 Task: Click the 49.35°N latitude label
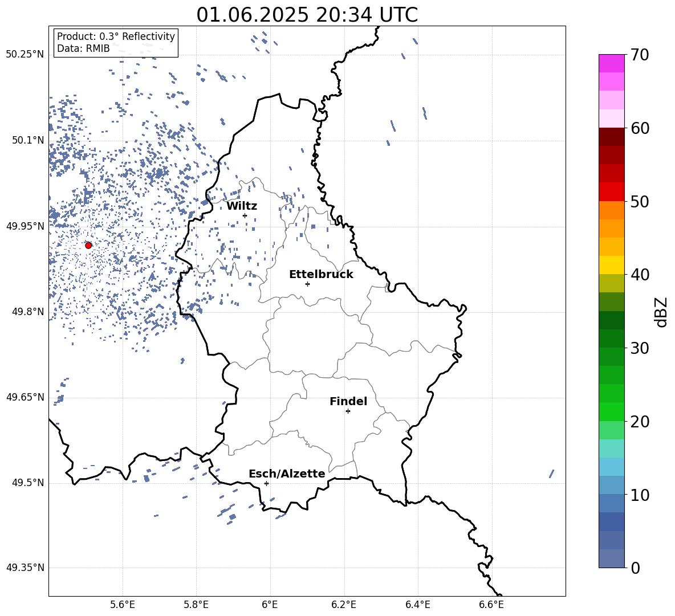point(25,568)
